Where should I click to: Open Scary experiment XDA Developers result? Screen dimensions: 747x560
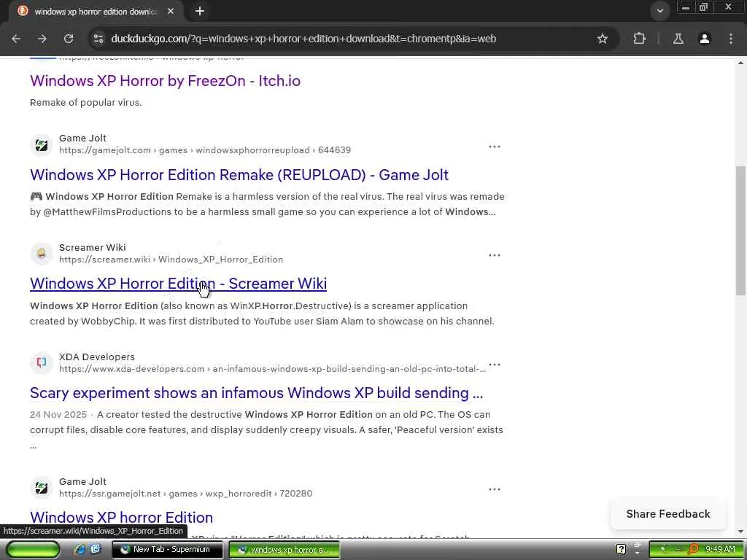256,393
